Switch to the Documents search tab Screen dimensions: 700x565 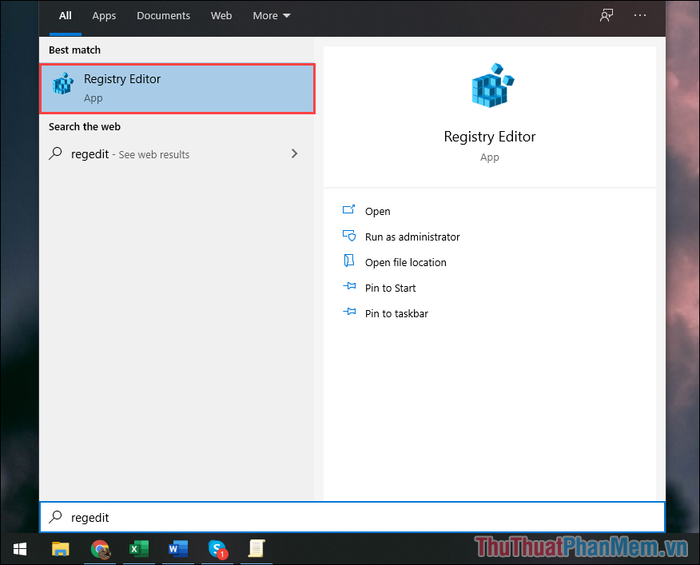point(163,16)
